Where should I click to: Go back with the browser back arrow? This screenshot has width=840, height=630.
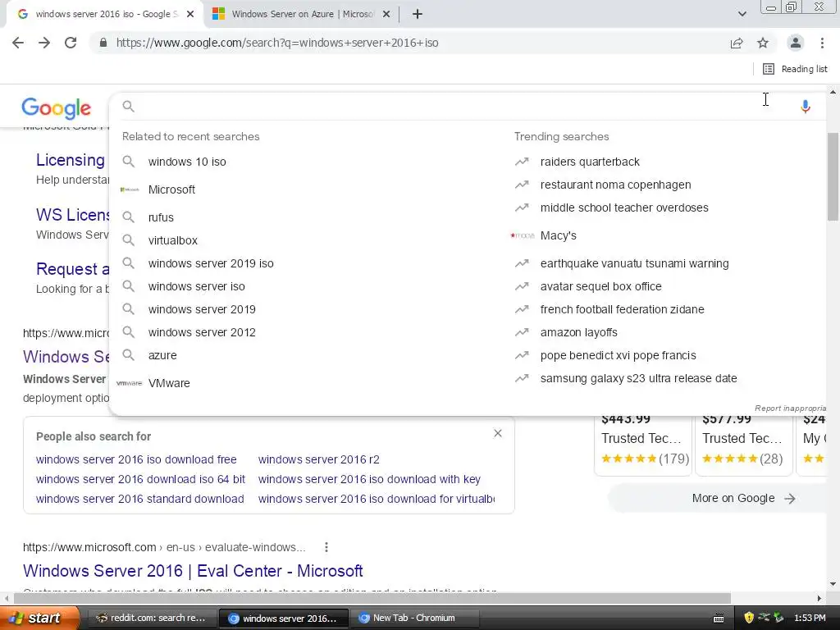(18, 43)
